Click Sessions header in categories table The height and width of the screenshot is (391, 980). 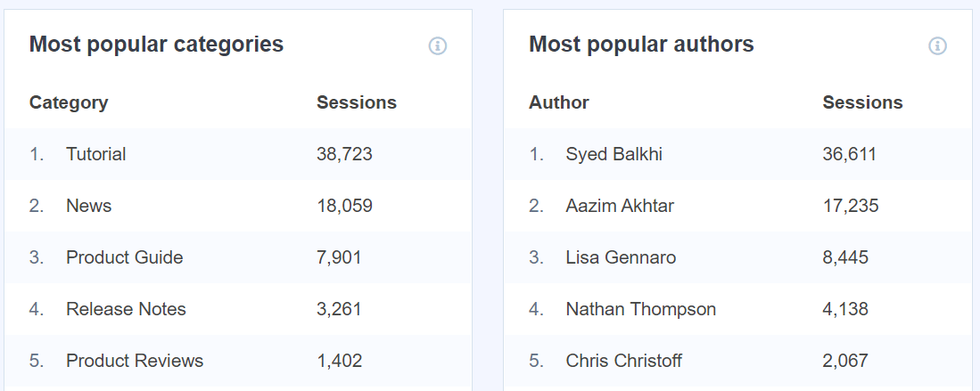coord(357,102)
